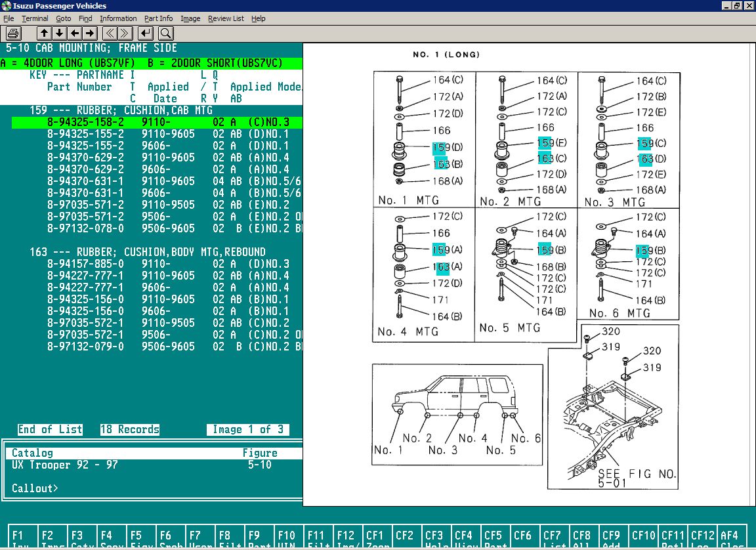
Task: Click the magnifying glass toolbar icon
Action: pos(166,33)
